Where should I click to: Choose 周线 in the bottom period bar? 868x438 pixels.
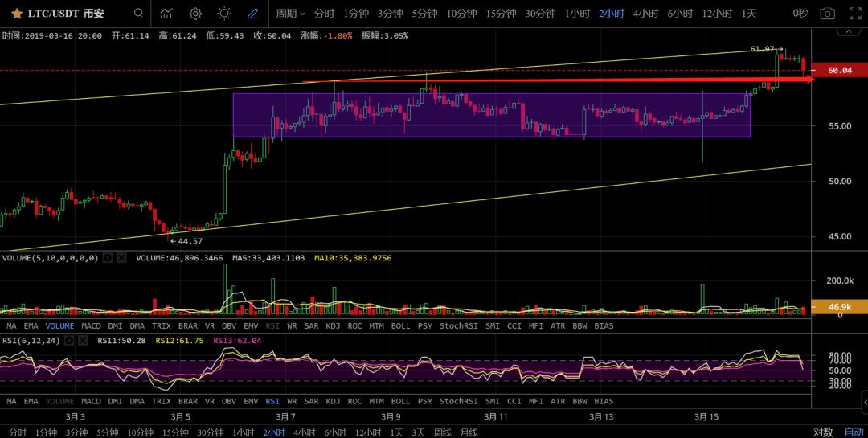(442, 432)
